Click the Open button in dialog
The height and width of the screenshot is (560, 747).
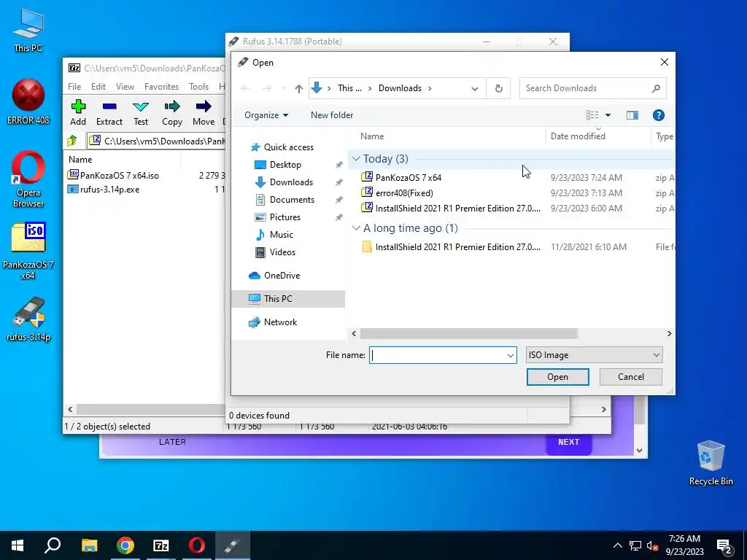pos(557,377)
